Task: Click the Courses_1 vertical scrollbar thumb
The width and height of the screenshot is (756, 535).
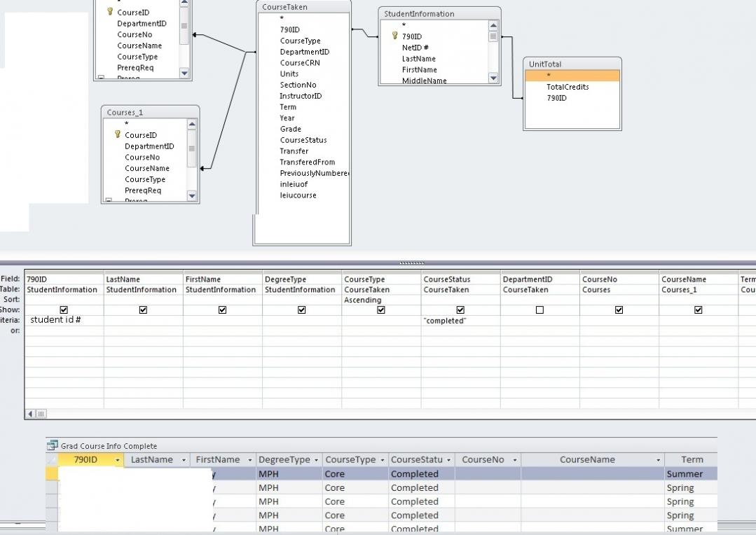Action: click(191, 149)
